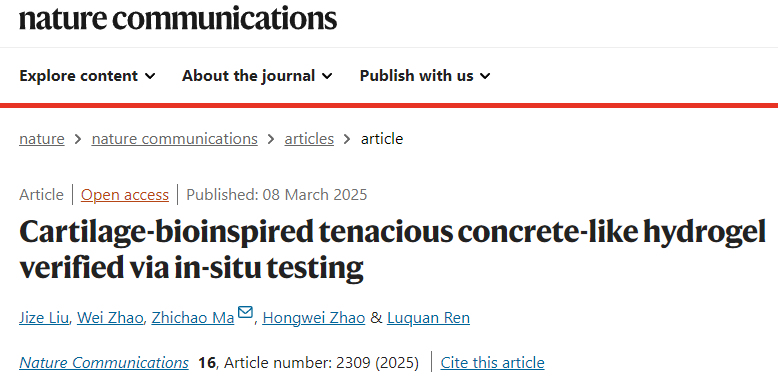This screenshot has height=381, width=778.
Task: Expand the Explore content menu
Action: point(87,76)
